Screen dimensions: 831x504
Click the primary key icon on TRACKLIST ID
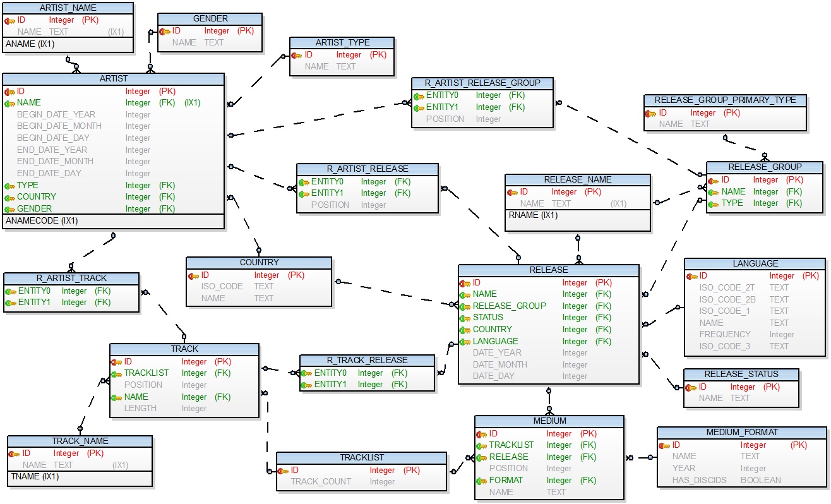pyautogui.click(x=284, y=470)
